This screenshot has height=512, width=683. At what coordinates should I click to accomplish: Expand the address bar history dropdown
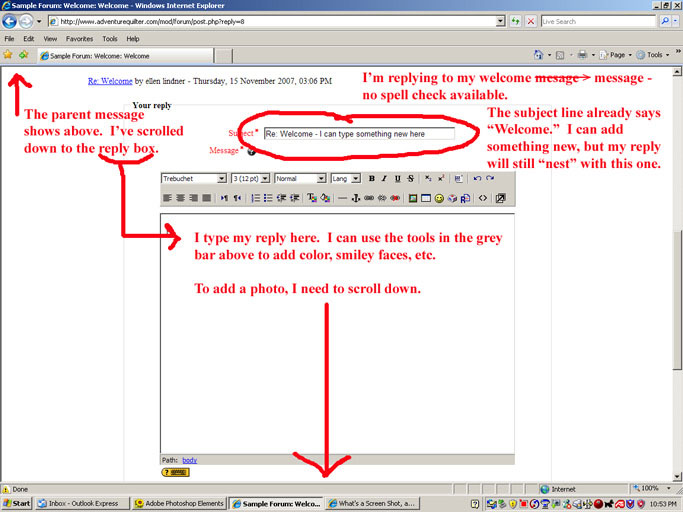tap(500, 21)
